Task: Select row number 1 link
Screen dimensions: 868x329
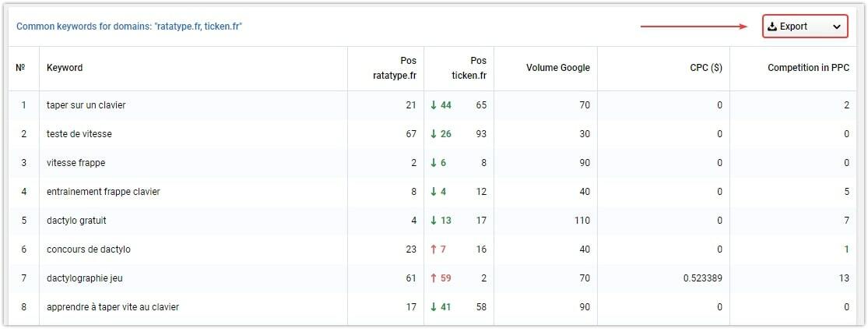Action: point(23,104)
